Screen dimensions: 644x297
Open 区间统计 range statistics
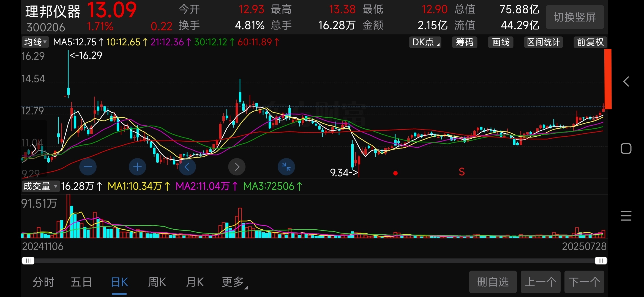click(x=543, y=42)
